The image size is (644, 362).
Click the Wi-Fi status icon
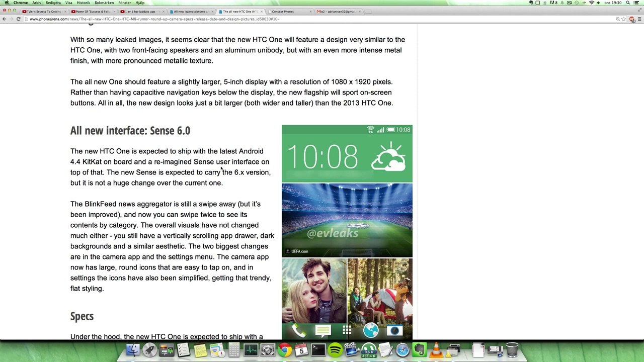tap(592, 3)
